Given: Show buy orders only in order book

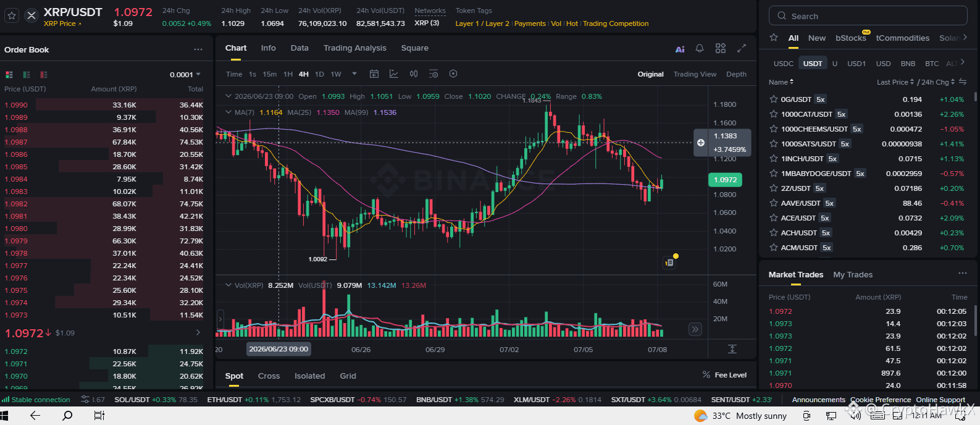Looking at the screenshot, I should pos(27,75).
